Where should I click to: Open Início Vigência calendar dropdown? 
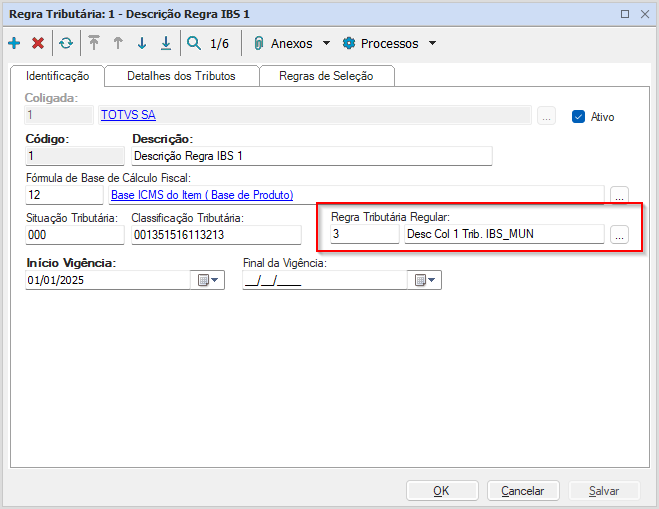(x=208, y=280)
